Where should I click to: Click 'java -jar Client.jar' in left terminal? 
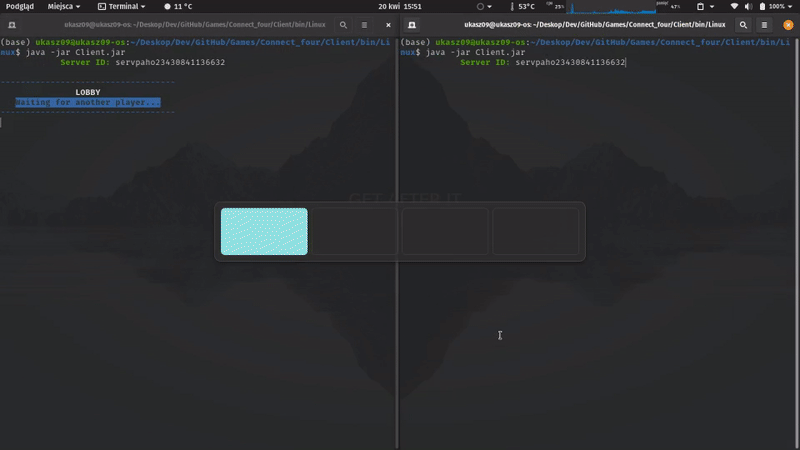tap(76, 52)
